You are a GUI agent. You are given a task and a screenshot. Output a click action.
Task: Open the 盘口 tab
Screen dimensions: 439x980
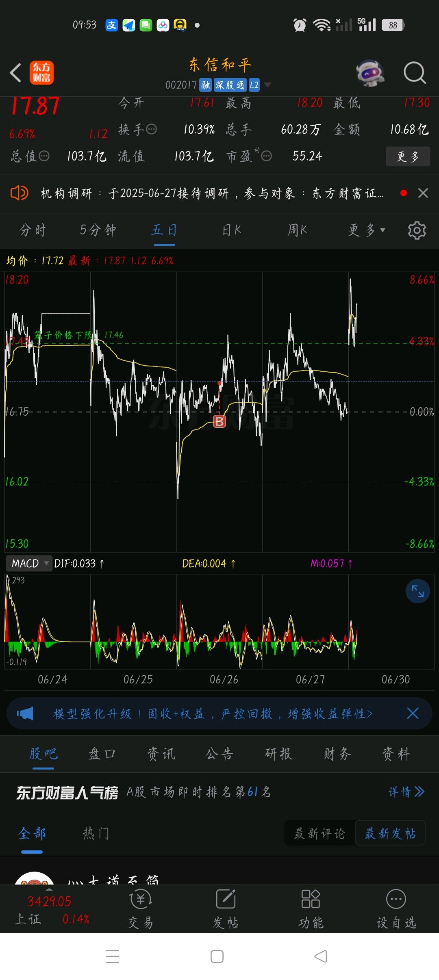[x=102, y=754]
